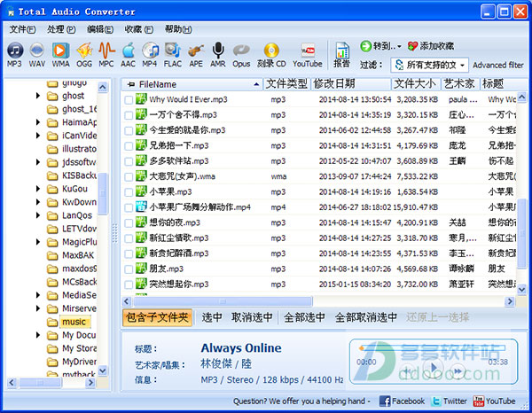Tick checkbox for 兄弟抱一下.mp3
Image resolution: width=532 pixels, height=413 pixels.
click(x=129, y=146)
